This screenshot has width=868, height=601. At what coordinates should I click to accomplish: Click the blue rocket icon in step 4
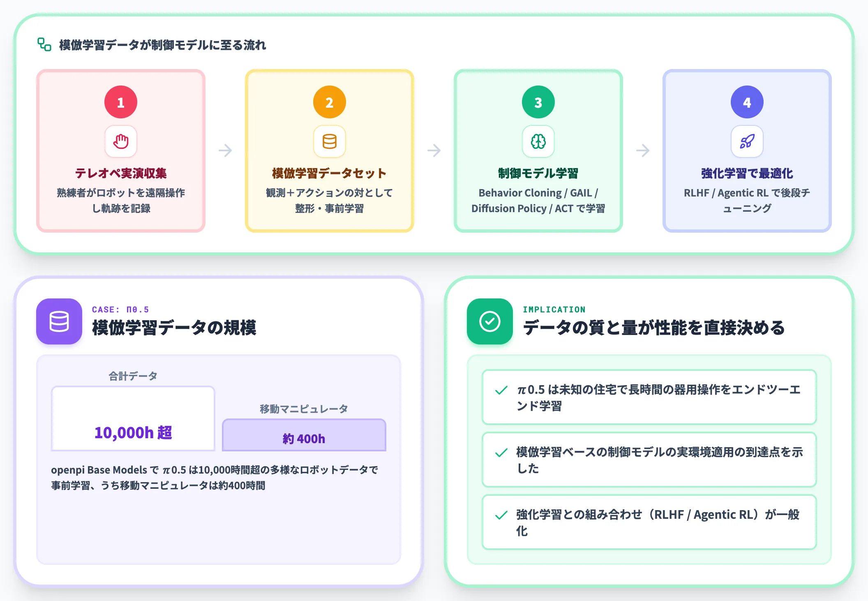(747, 141)
